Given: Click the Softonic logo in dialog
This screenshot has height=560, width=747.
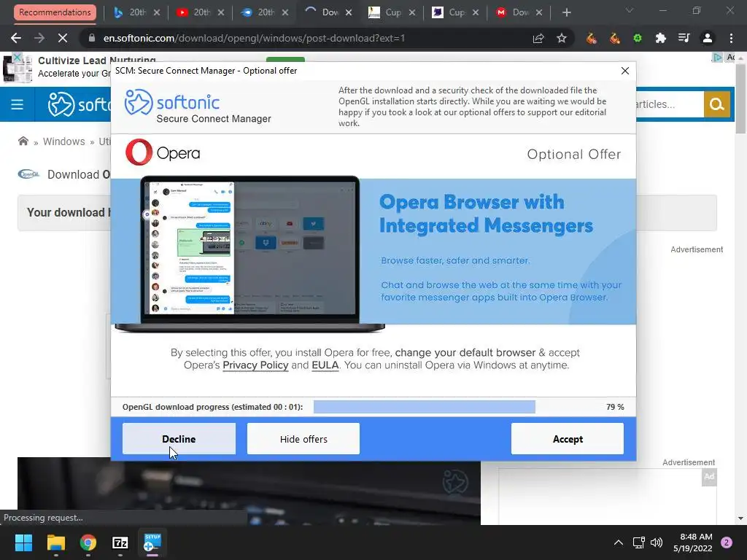Looking at the screenshot, I should pos(172,101).
